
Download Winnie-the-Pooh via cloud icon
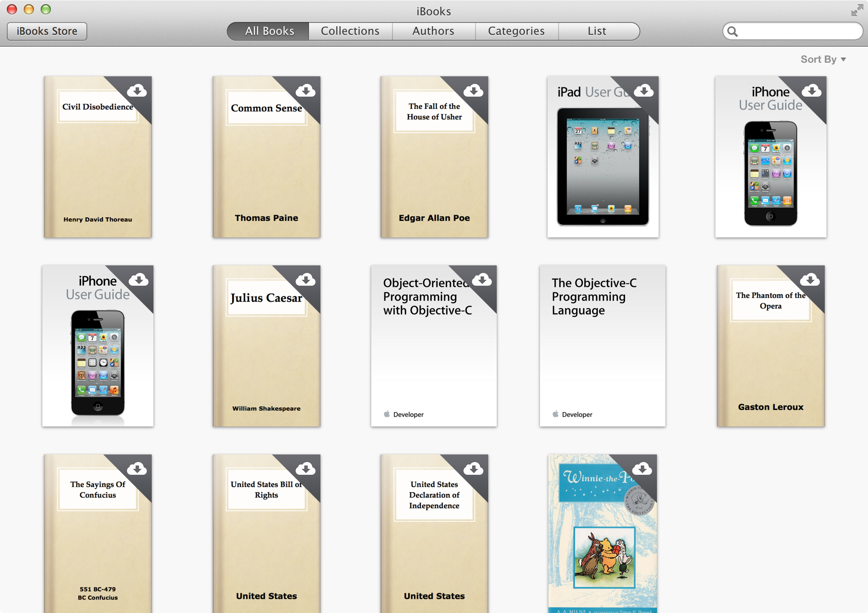[642, 468]
